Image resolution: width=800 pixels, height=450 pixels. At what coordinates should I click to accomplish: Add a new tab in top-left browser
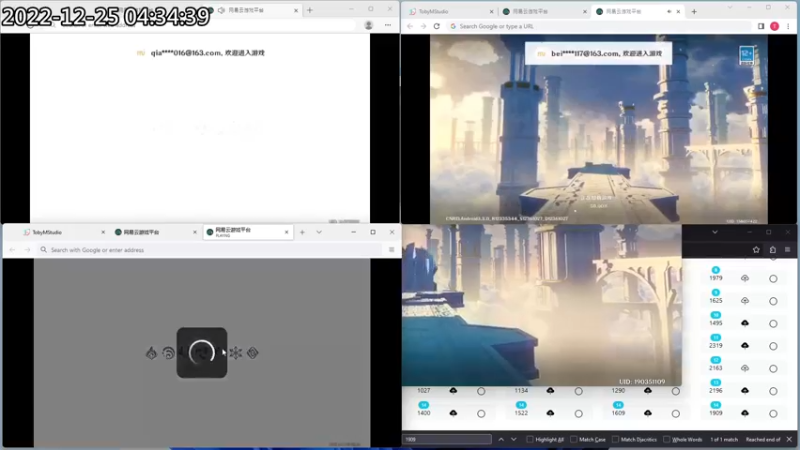point(310,10)
